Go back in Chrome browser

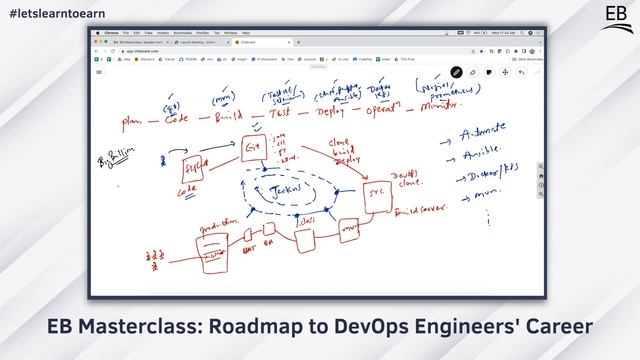click(97, 51)
